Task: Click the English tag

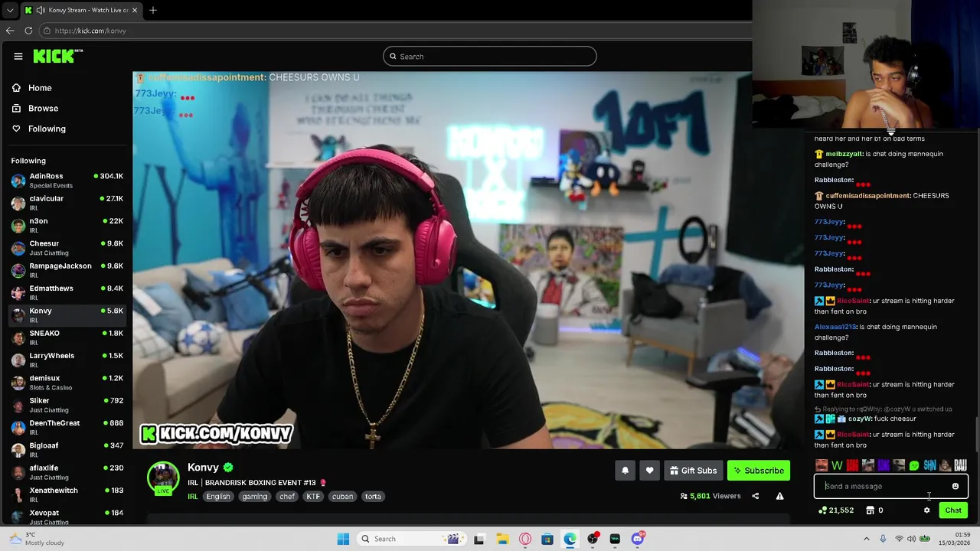Action: pyautogui.click(x=218, y=497)
